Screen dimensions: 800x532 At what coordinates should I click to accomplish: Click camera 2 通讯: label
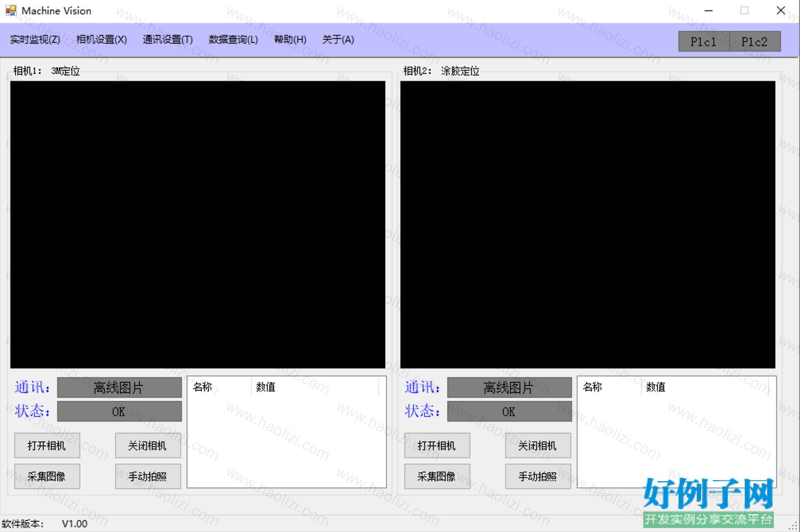423,387
